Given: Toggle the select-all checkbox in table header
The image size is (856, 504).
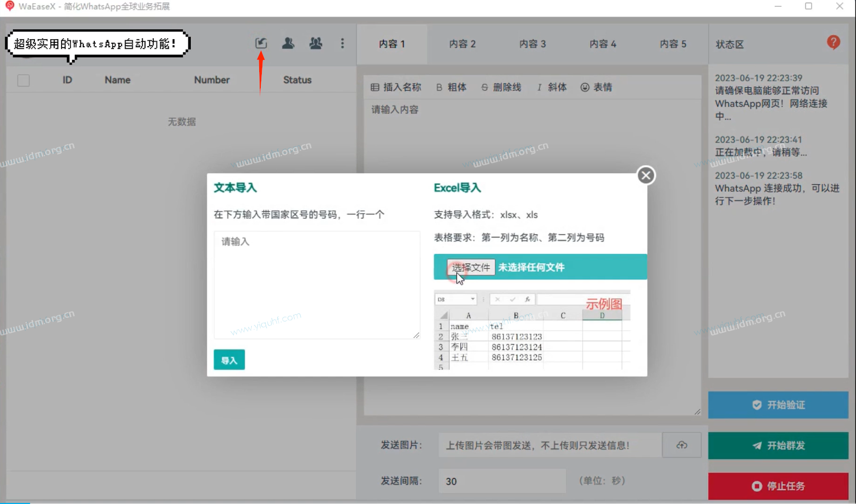Looking at the screenshot, I should [23, 81].
